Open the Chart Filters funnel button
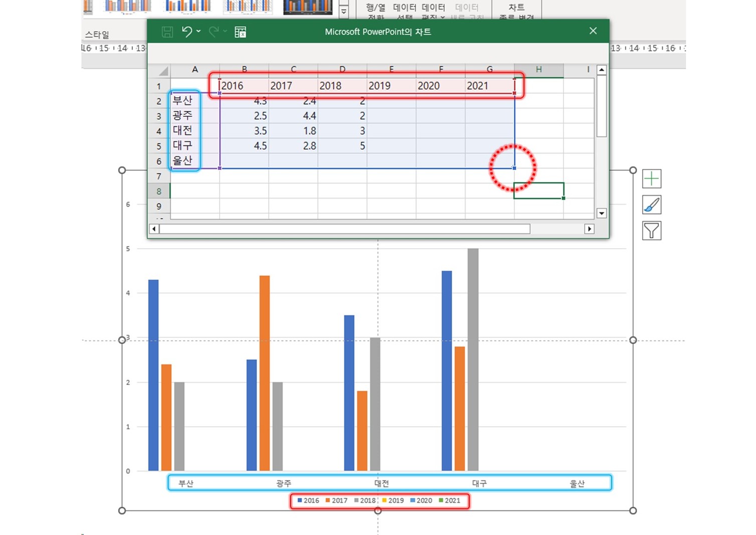The image size is (756, 535). (x=652, y=231)
